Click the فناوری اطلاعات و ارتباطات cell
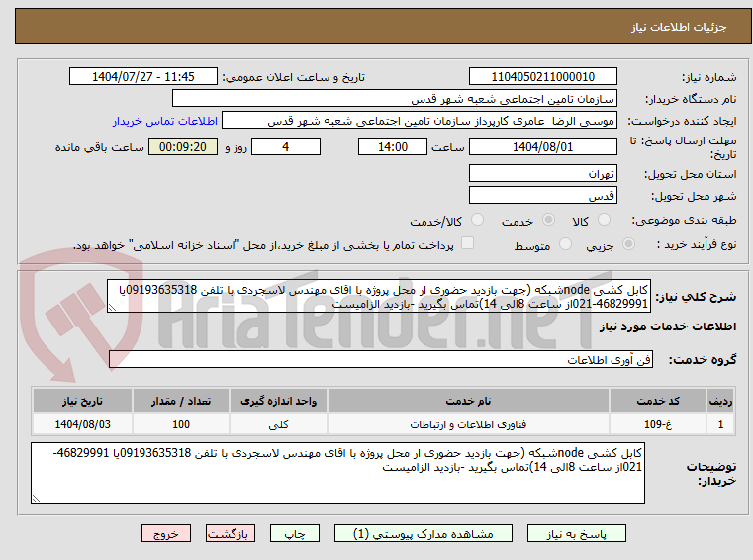 468,424
